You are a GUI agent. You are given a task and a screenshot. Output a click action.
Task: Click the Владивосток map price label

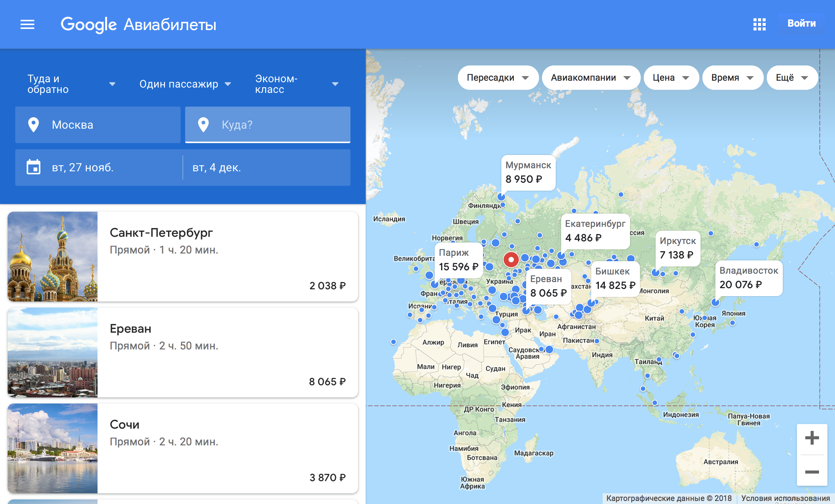tap(749, 278)
